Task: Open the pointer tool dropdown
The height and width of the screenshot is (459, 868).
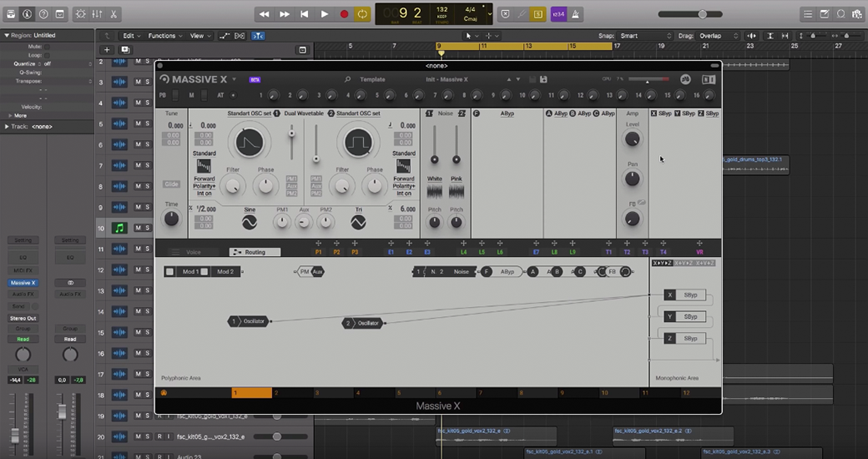Action: pyautogui.click(x=471, y=35)
